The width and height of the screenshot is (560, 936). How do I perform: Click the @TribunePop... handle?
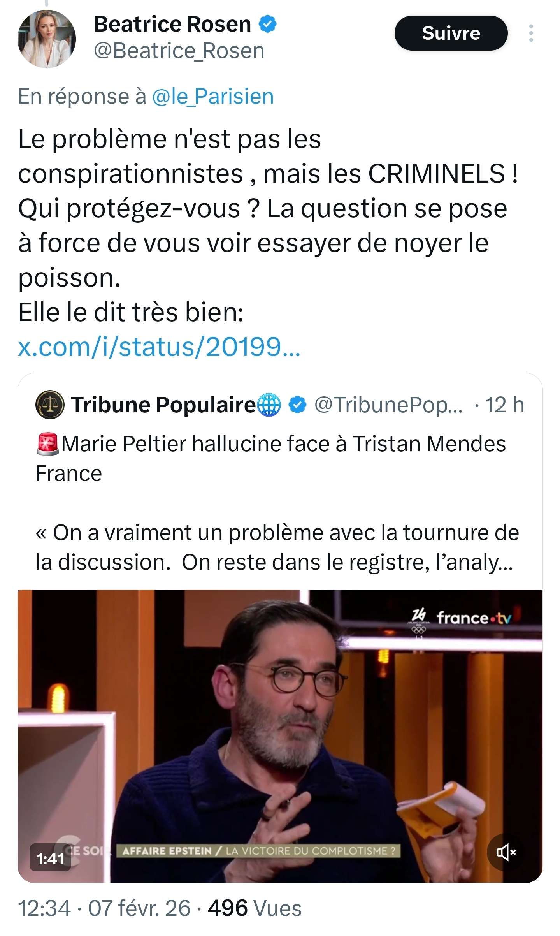click(388, 405)
